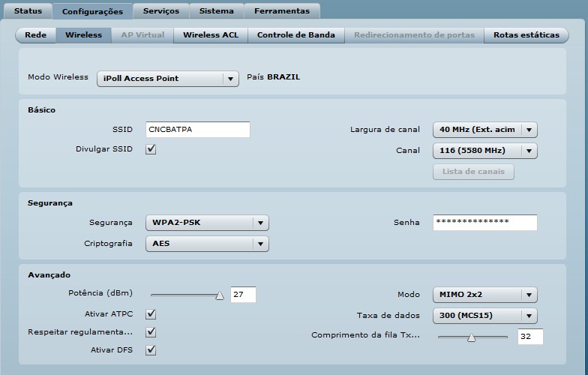Open the Configurações tab
Screen dimensions: 588x375
[92, 11]
